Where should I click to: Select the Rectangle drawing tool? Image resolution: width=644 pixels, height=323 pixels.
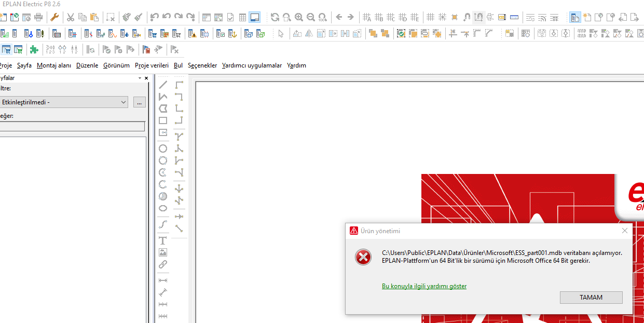point(163,120)
